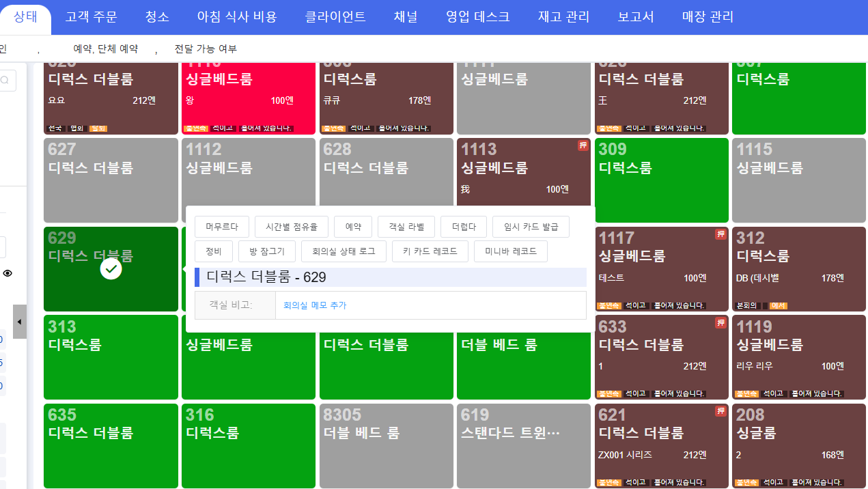Collapse the left sidebar with arrow handle
This screenshot has width=868, height=489.
click(x=19, y=322)
